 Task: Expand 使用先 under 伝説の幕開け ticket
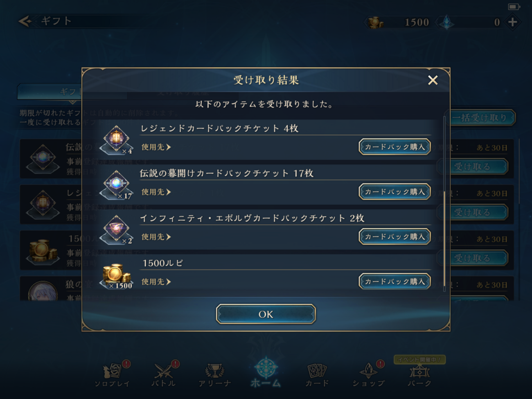coord(156,192)
